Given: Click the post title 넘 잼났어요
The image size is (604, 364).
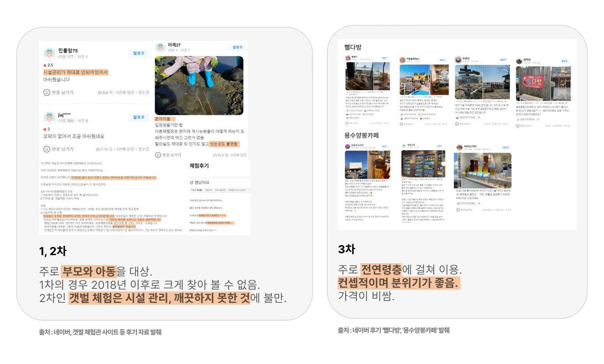Looking at the screenshot, I should [x=199, y=182].
